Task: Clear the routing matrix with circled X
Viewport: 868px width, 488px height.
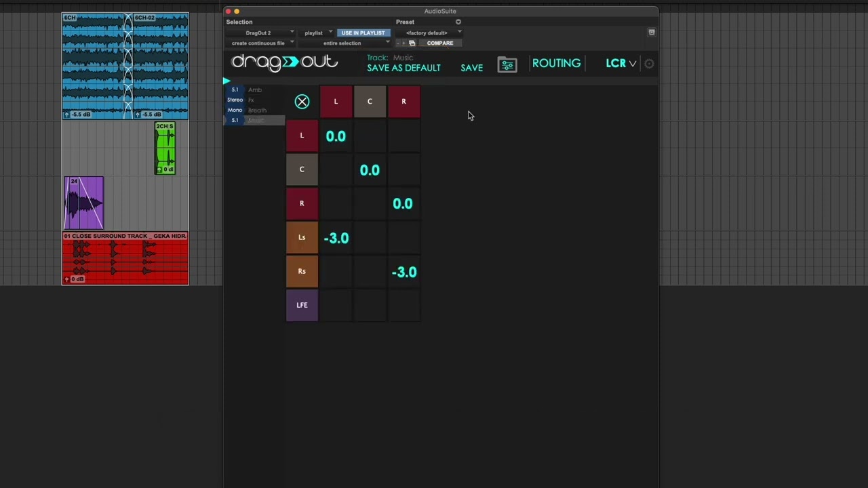Action: pyautogui.click(x=302, y=102)
